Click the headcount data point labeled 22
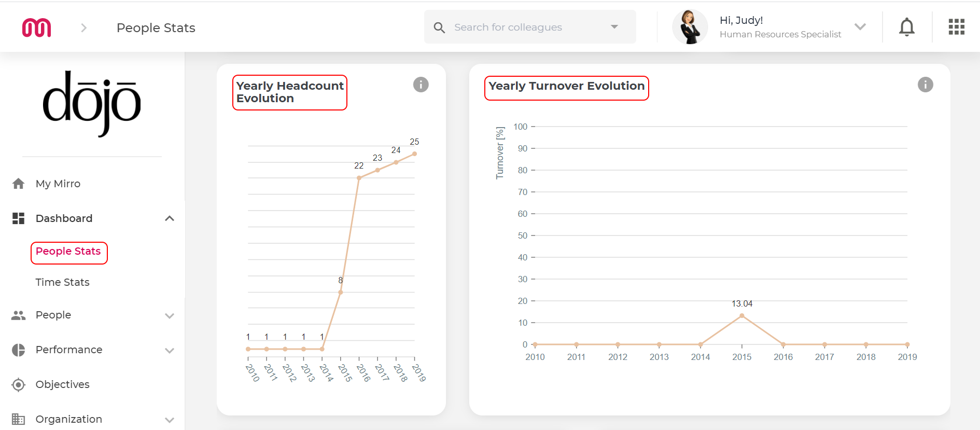The height and width of the screenshot is (430, 980). pos(359,178)
